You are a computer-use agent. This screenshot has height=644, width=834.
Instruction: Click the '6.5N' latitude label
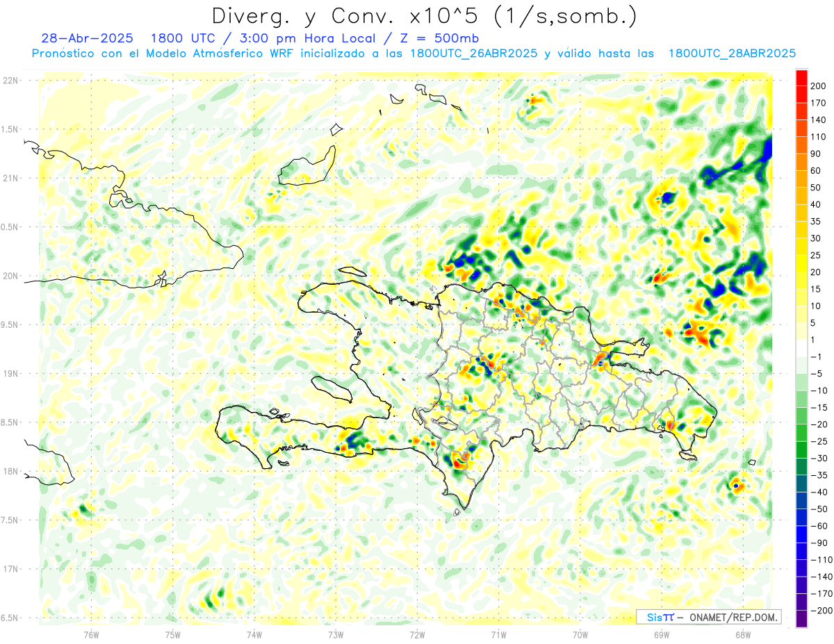coord(10,618)
